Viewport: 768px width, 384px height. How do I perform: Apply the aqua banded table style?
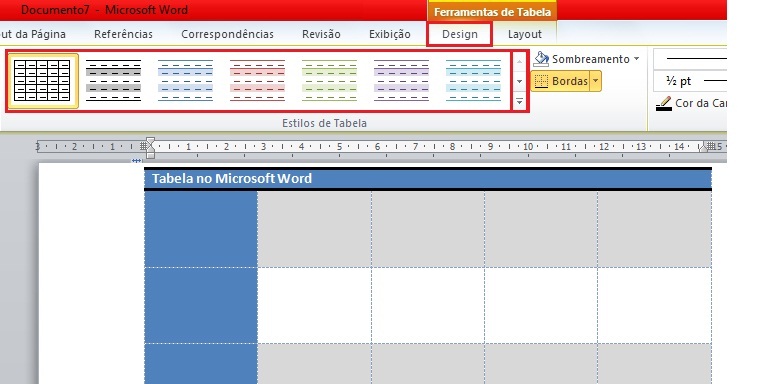(473, 81)
